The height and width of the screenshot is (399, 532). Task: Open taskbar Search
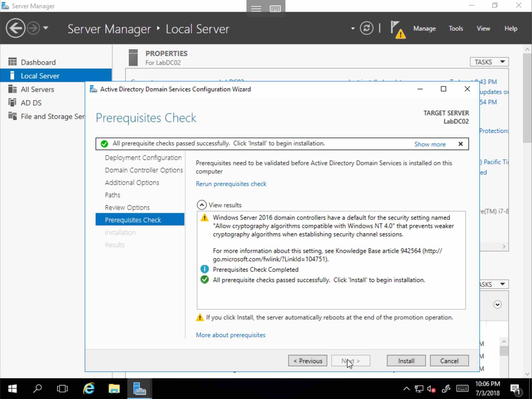click(37, 389)
